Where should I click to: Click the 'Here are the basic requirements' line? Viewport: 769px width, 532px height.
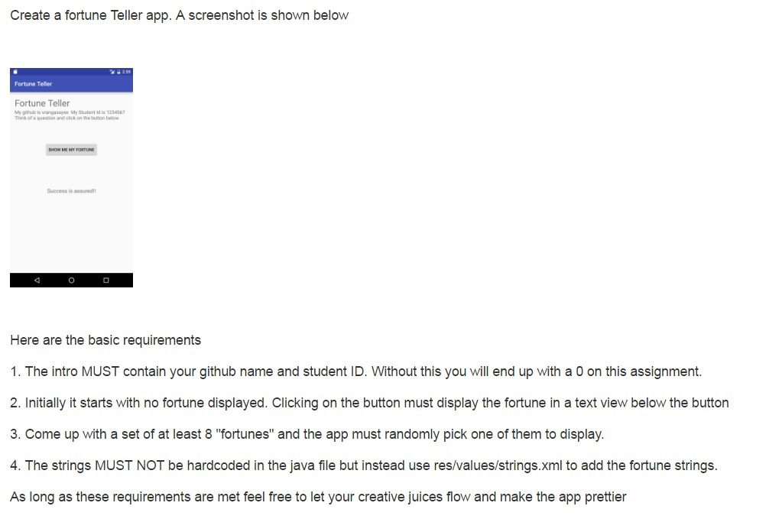(105, 340)
